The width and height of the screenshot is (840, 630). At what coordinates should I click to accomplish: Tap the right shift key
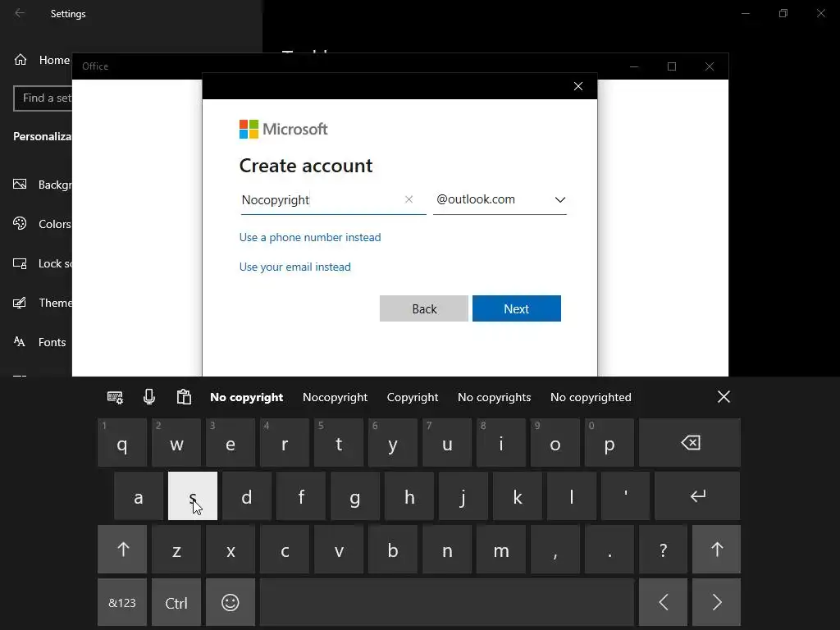716,549
